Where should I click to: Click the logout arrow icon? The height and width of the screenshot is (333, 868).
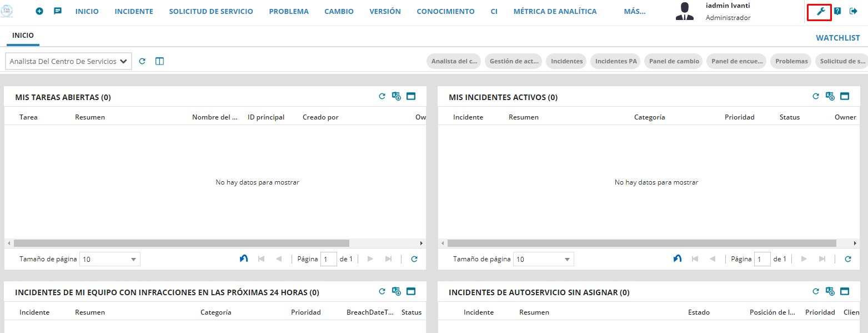[x=854, y=11]
